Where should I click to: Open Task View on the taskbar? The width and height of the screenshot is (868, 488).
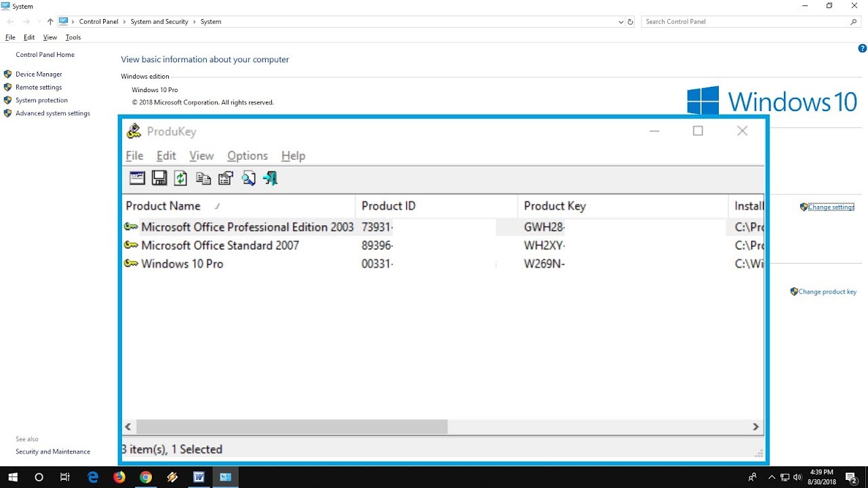pyautogui.click(x=65, y=477)
